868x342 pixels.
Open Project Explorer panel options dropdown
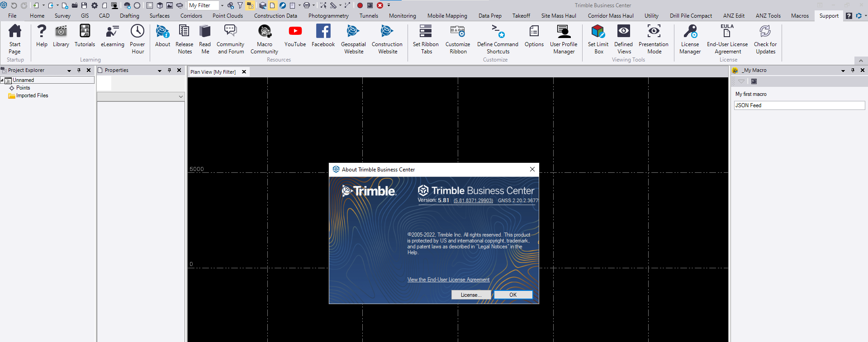69,71
